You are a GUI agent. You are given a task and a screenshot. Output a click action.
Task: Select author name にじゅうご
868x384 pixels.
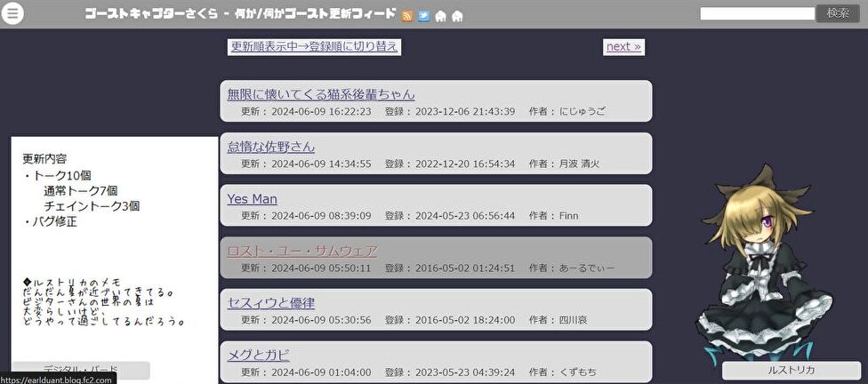point(583,111)
